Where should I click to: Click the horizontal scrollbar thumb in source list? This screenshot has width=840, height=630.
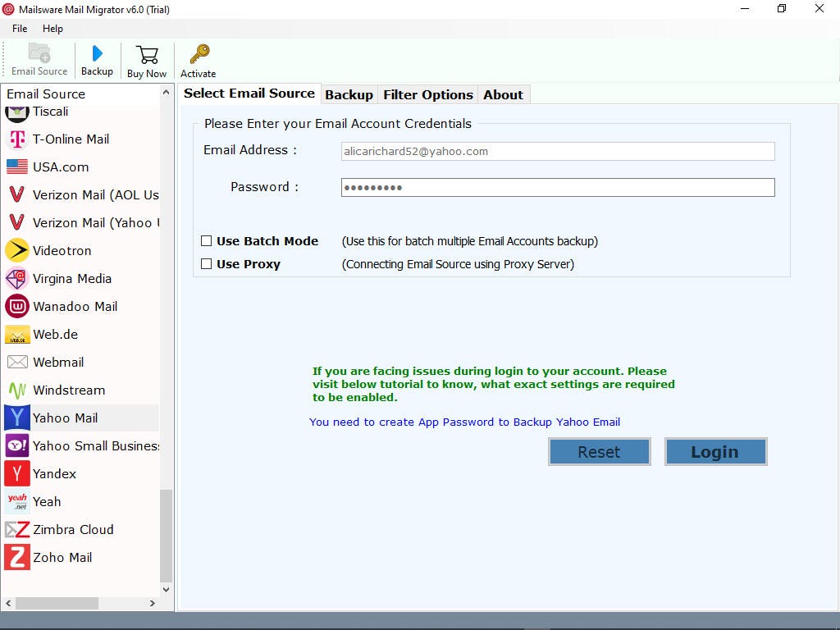point(57,603)
